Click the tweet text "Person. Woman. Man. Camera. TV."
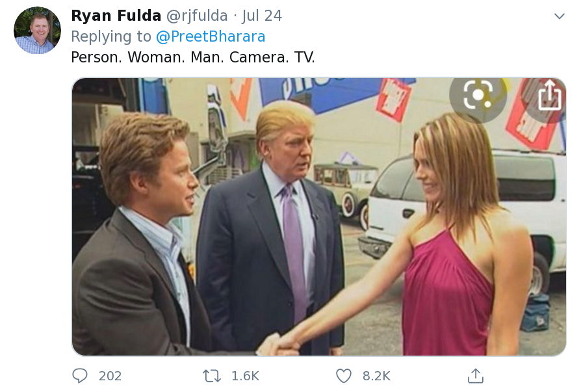The width and height of the screenshot is (581, 392). [193, 57]
